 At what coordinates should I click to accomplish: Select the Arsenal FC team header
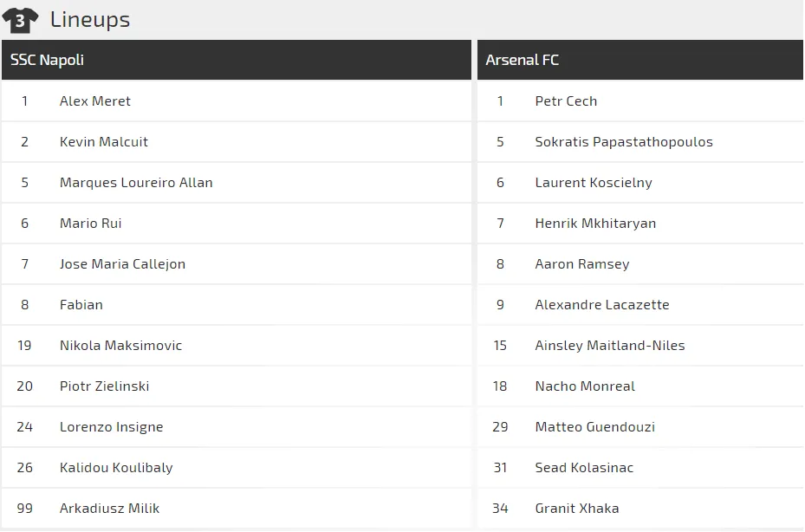[x=522, y=60]
